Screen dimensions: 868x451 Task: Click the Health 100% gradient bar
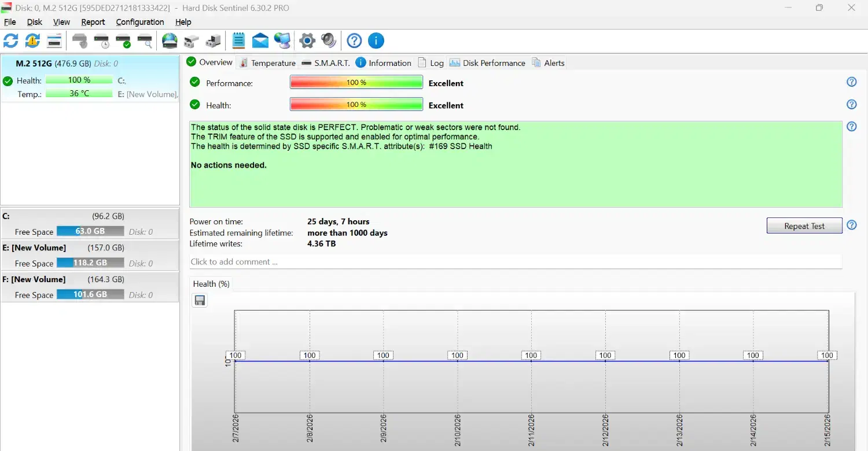[356, 105]
